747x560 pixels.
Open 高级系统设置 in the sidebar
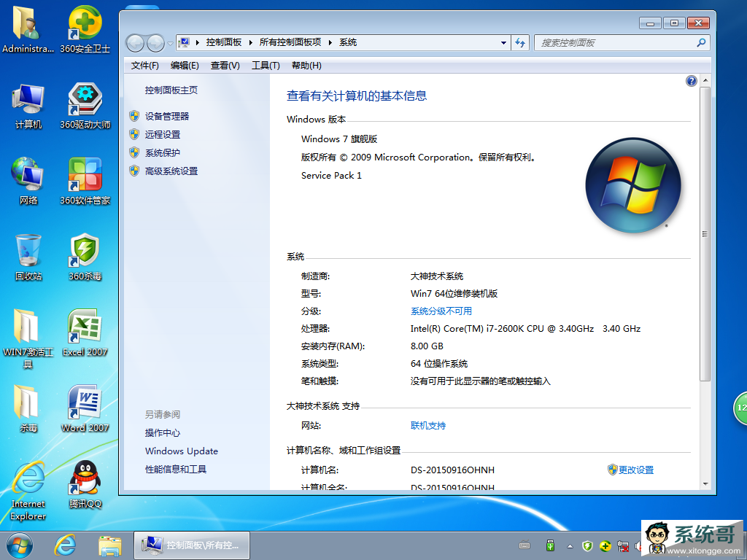coord(171,171)
